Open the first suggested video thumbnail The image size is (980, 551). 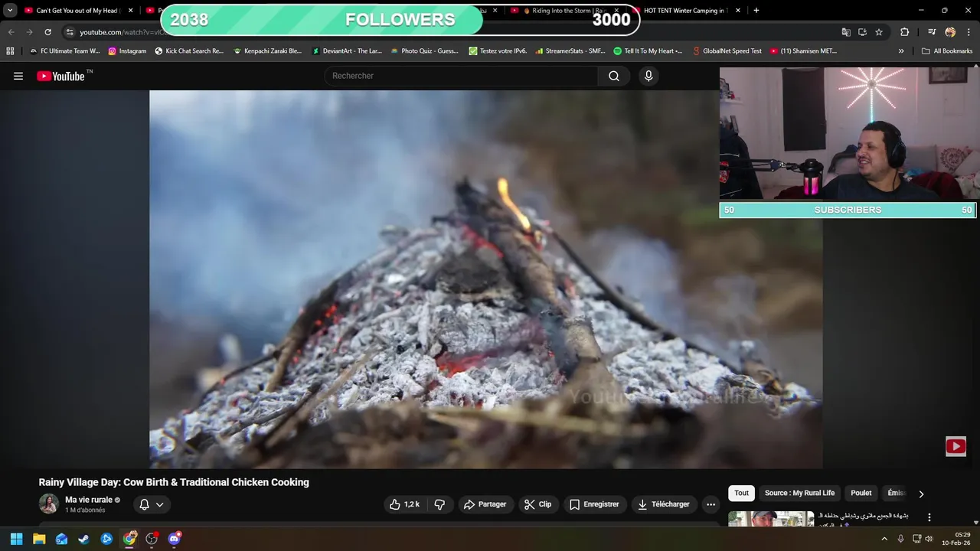click(x=771, y=519)
